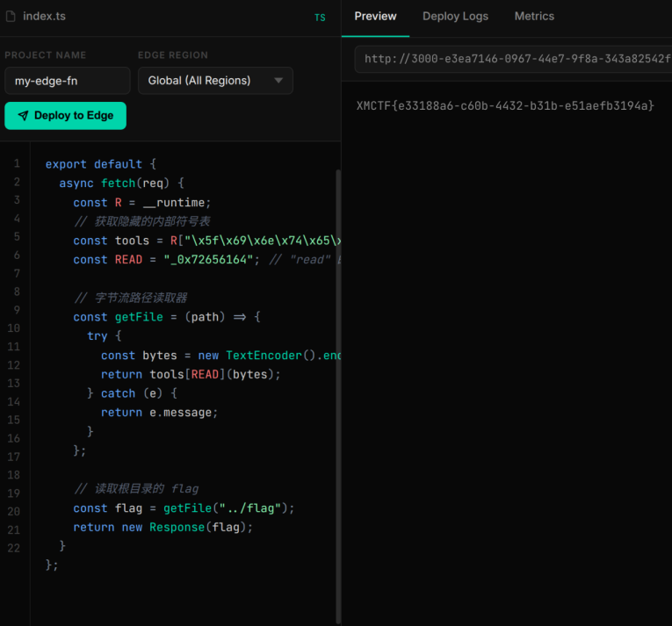Click the file icon beside index.ts
Viewport: 672px width, 626px height.
[x=11, y=17]
